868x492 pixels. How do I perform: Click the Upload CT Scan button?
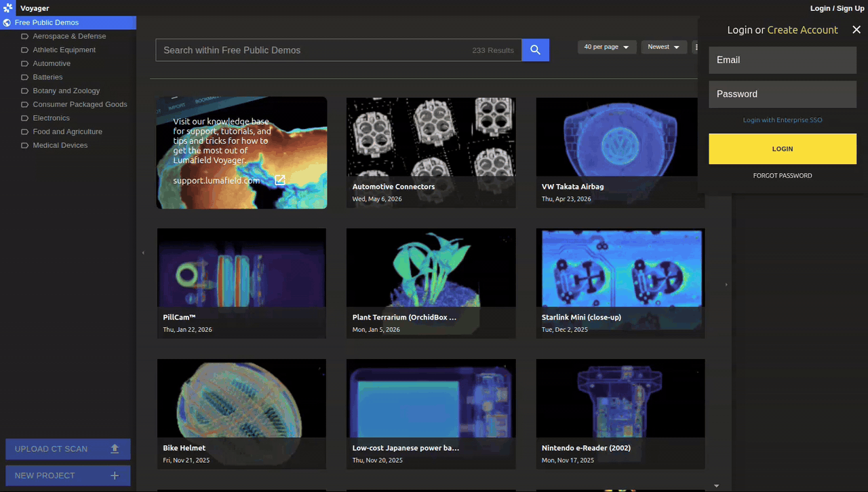coord(68,449)
